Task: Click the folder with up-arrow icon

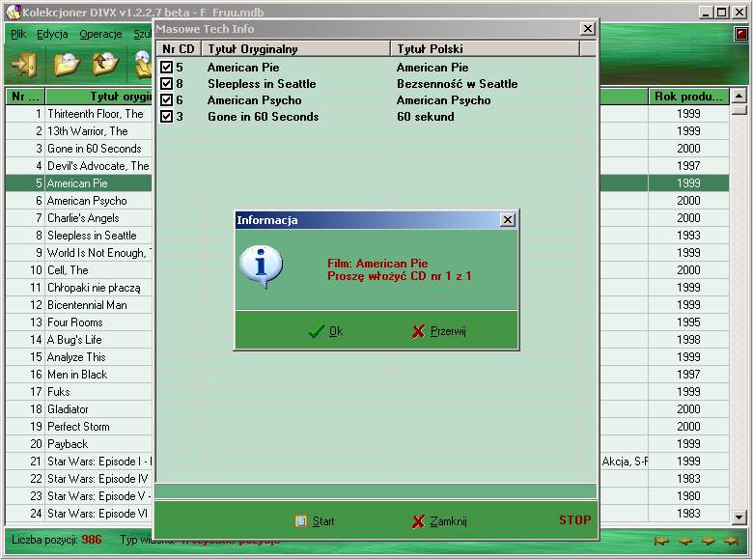Action: pyautogui.click(x=104, y=64)
